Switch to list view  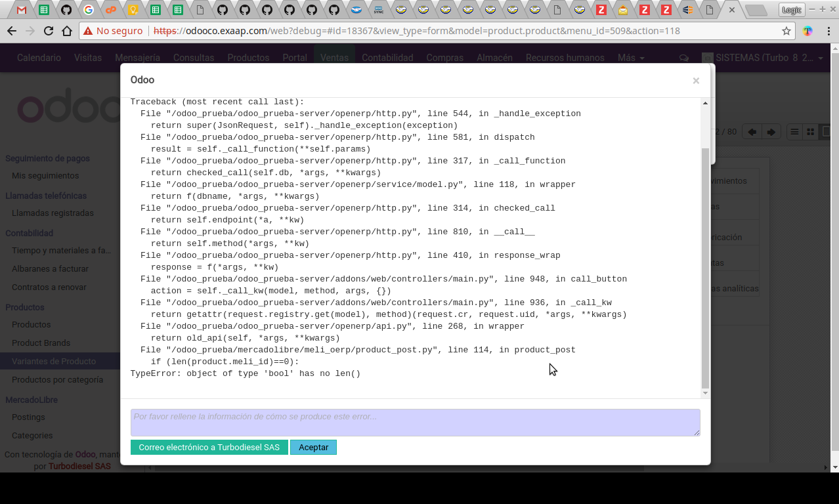(794, 131)
